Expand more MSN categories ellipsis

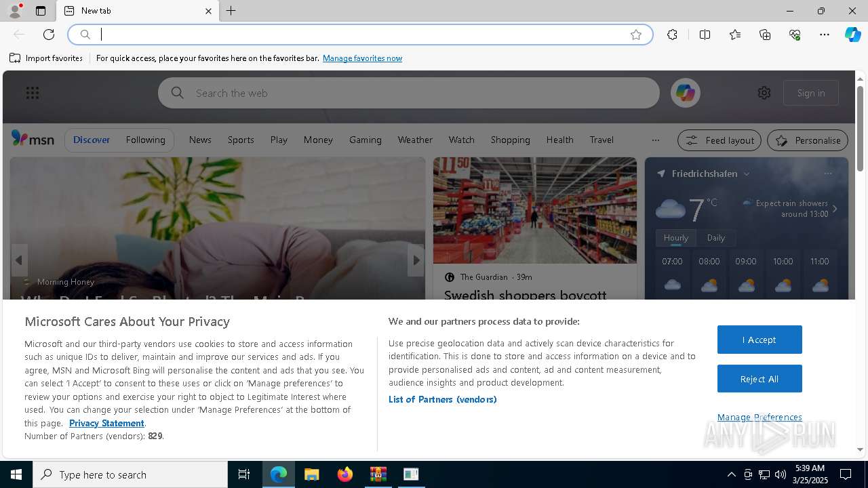[655, 140]
